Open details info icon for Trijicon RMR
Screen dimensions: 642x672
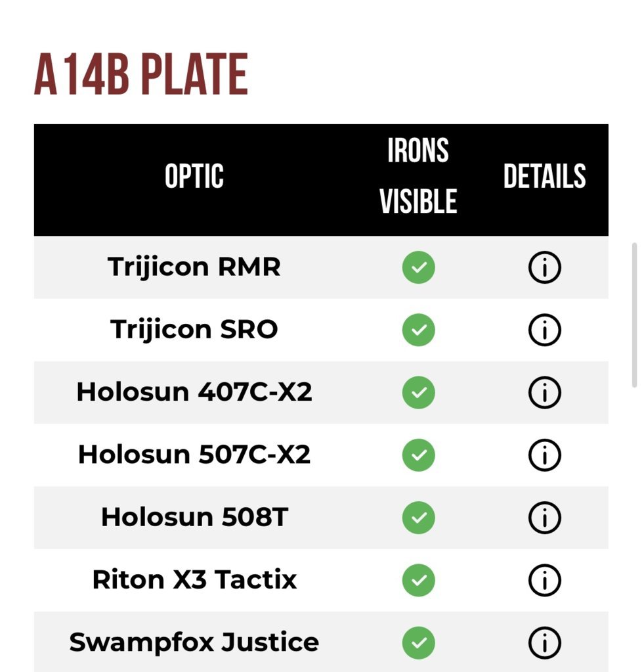544,267
